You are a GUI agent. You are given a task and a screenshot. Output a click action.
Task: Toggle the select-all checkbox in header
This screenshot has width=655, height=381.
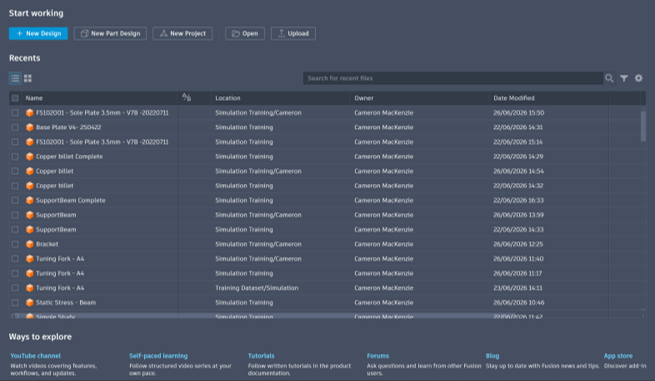(x=15, y=98)
